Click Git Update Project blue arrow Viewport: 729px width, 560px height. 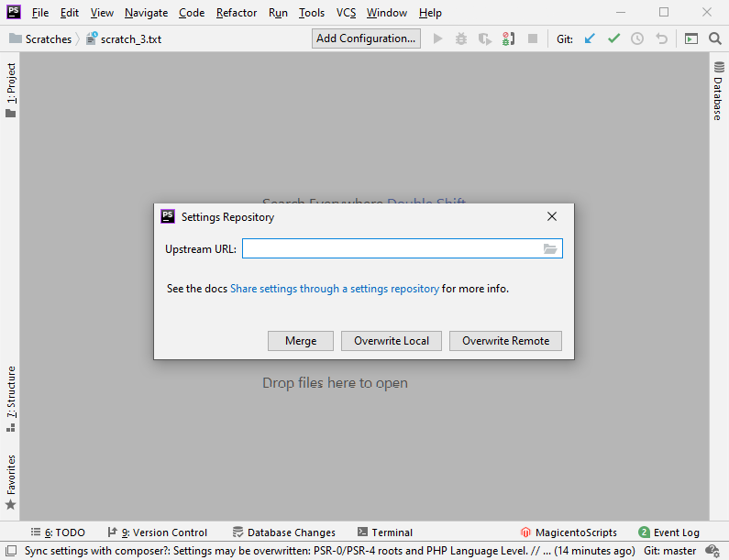pyautogui.click(x=590, y=38)
